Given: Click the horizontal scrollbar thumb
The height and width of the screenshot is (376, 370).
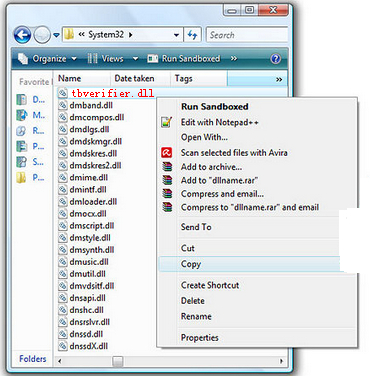Looking at the screenshot, I should tap(117, 361).
